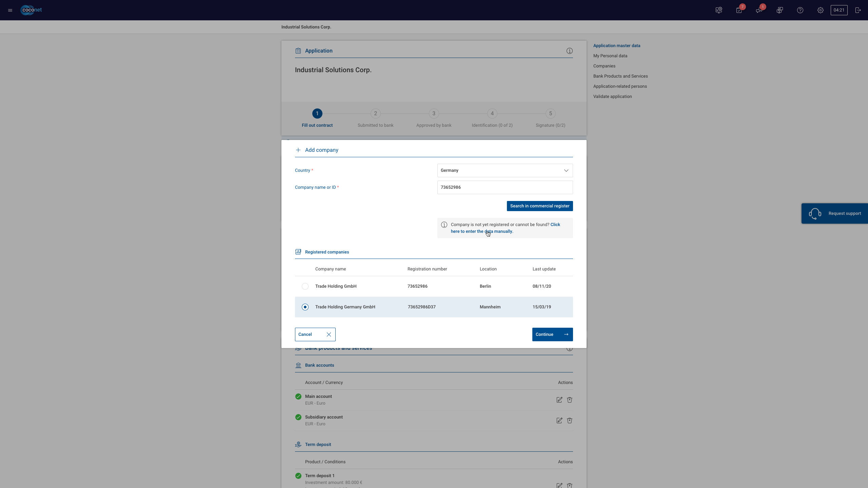Click the Continue button

coord(553,334)
